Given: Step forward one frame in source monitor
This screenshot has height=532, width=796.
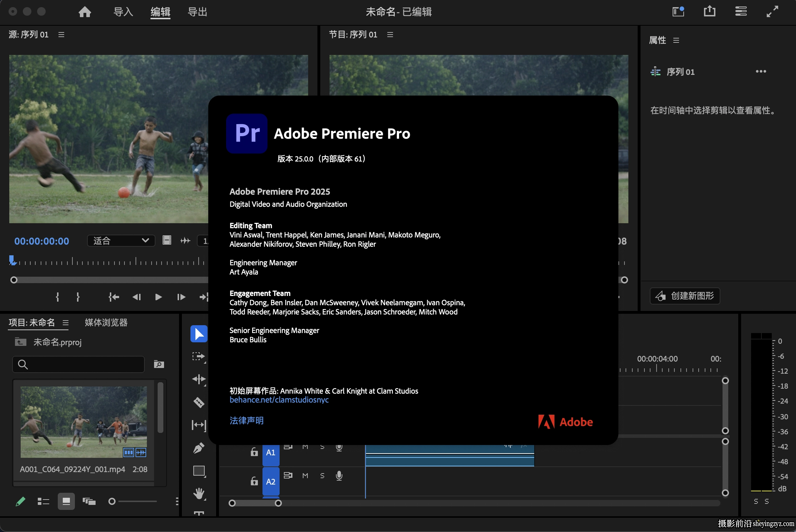Looking at the screenshot, I should click(181, 297).
